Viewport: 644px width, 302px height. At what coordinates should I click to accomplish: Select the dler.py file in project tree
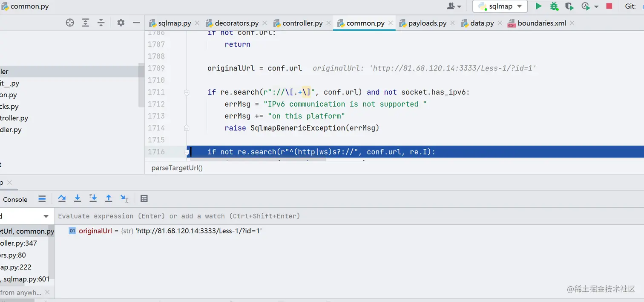point(11,130)
